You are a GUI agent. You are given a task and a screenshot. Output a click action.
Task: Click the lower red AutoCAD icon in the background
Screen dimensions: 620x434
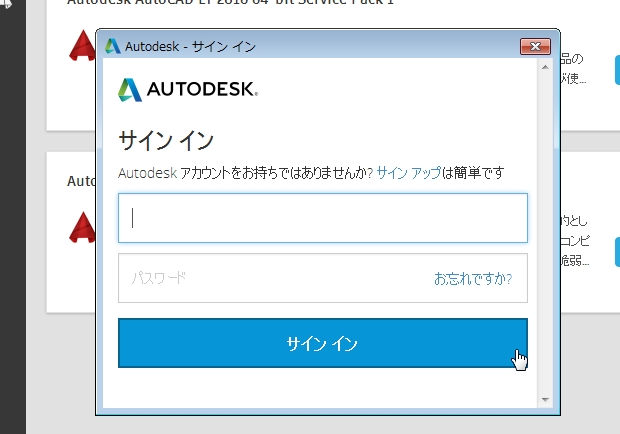click(82, 228)
